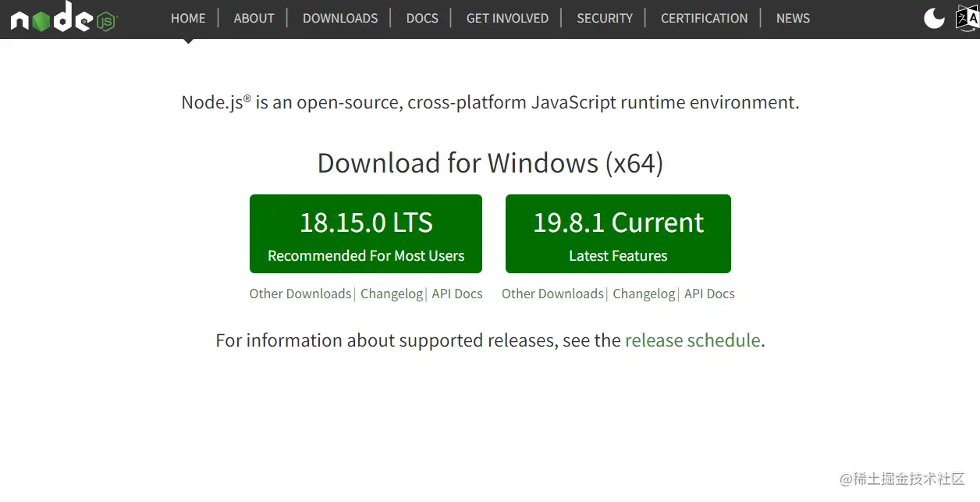Follow the release schedule link
Image resolution: width=980 pixels, height=502 pixels.
pyautogui.click(x=692, y=340)
